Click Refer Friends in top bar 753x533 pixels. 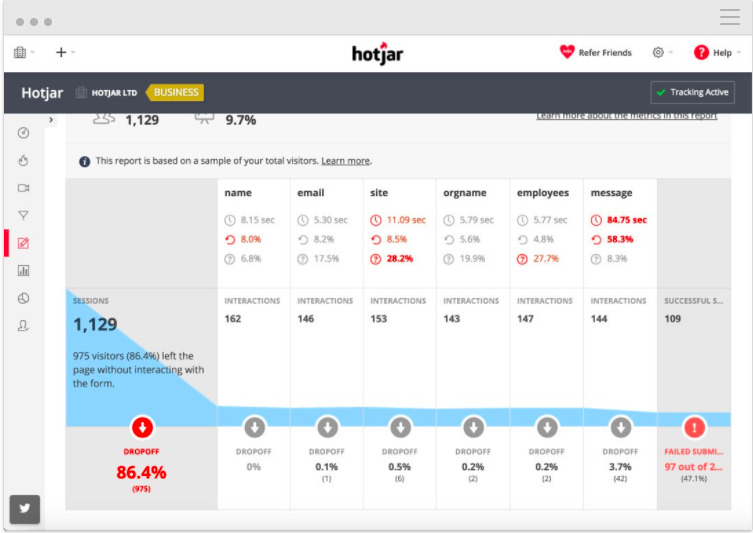[x=595, y=52]
